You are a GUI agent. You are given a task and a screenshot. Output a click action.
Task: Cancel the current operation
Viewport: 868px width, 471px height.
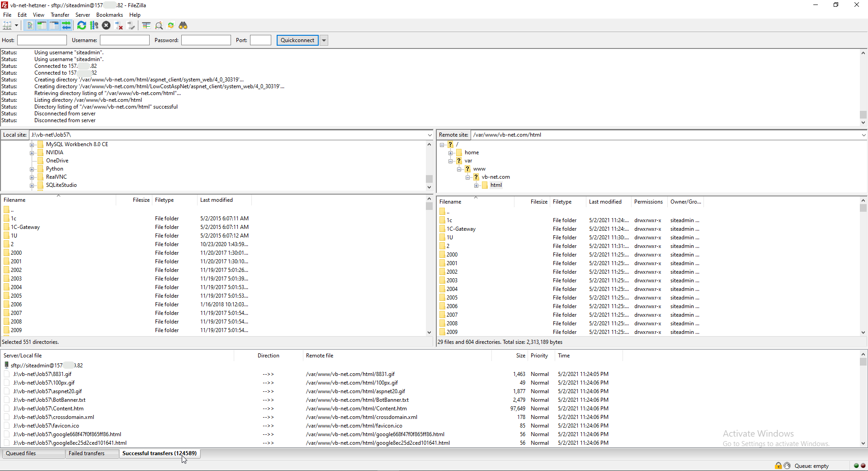pos(106,25)
